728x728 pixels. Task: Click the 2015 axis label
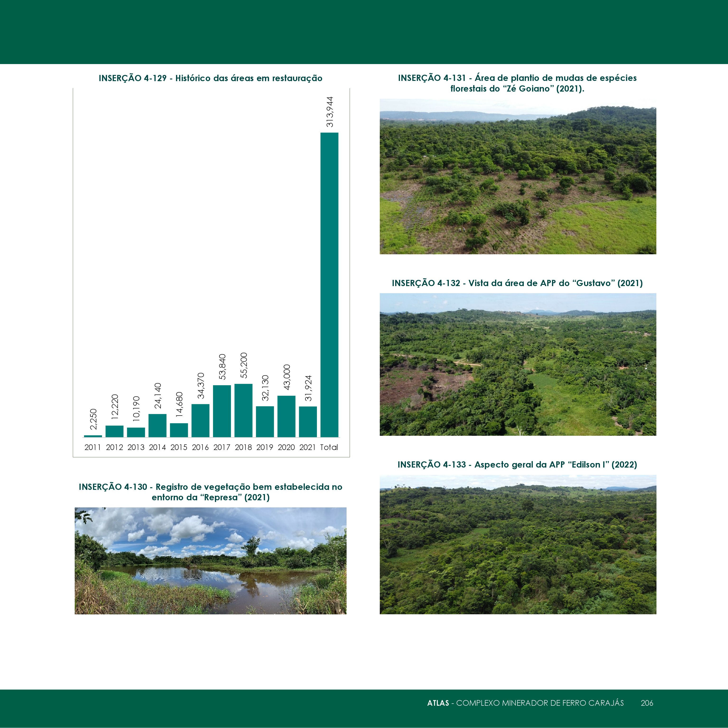coord(179,447)
